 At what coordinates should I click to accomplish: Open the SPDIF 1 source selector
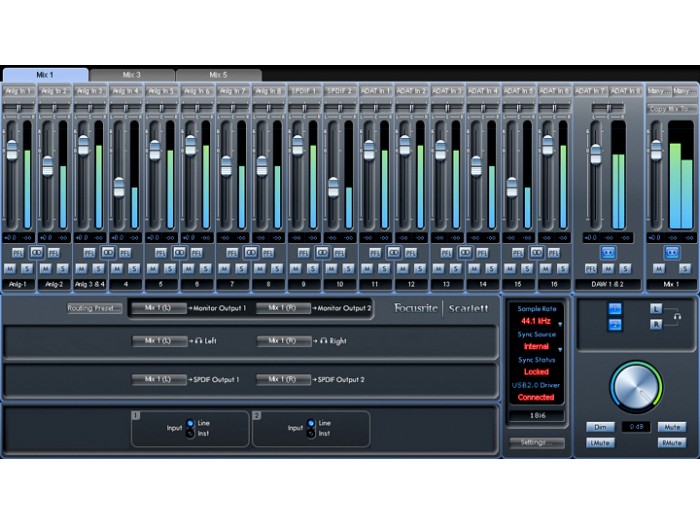(304, 91)
